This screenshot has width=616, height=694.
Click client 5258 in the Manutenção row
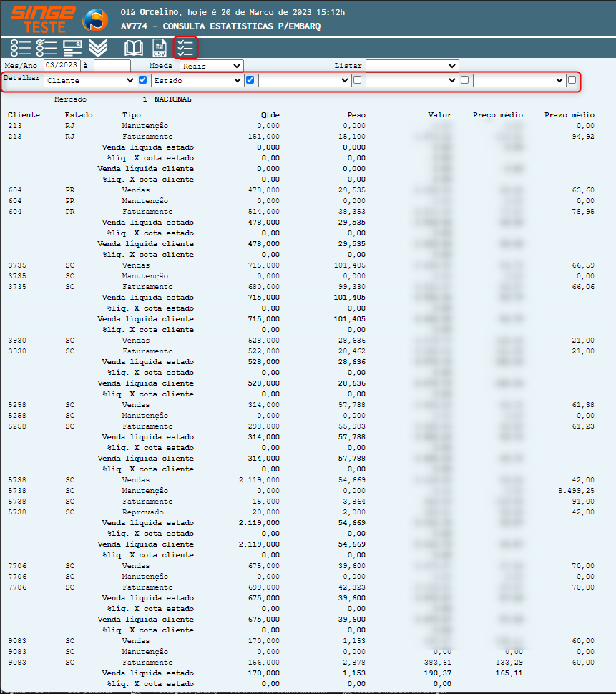point(17,416)
